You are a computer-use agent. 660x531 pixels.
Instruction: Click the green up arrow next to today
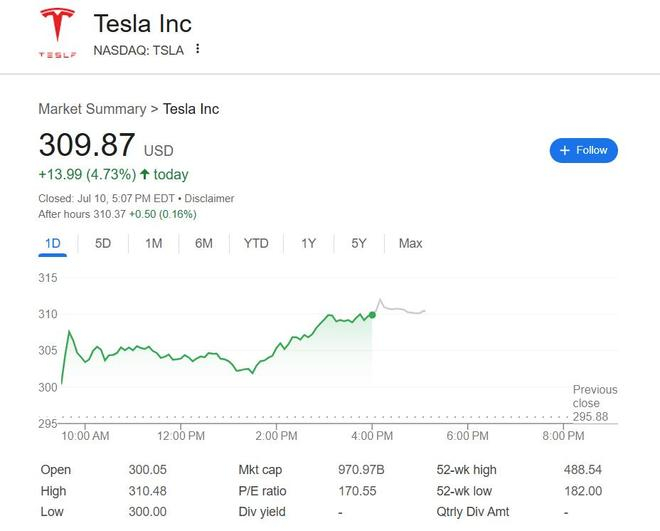coord(145,175)
